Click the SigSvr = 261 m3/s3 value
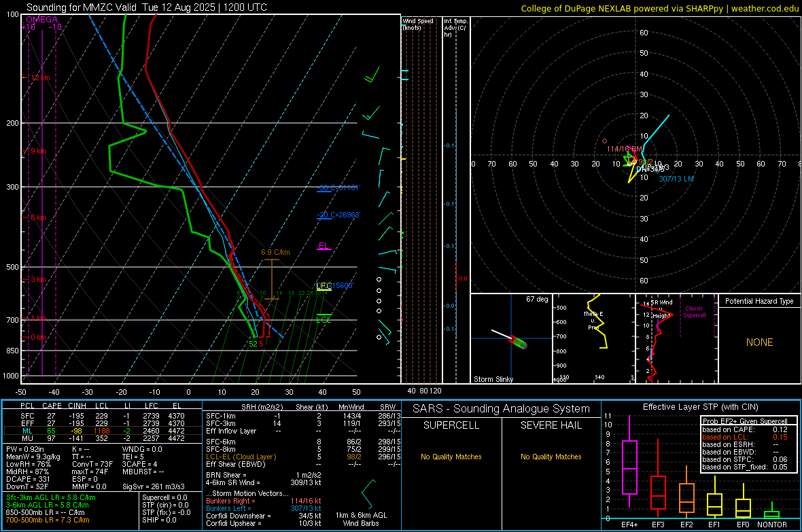Viewport: 802px width, 532px height. tap(154, 486)
